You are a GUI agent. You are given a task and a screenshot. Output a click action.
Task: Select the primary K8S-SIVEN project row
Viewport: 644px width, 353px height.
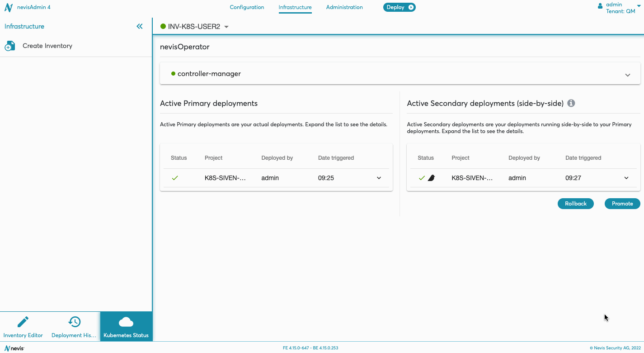pos(225,178)
